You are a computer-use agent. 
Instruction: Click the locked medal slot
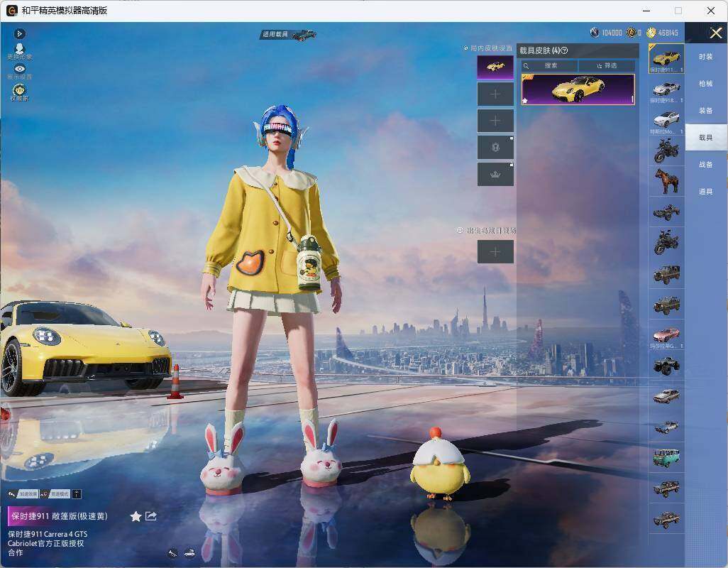[495, 148]
